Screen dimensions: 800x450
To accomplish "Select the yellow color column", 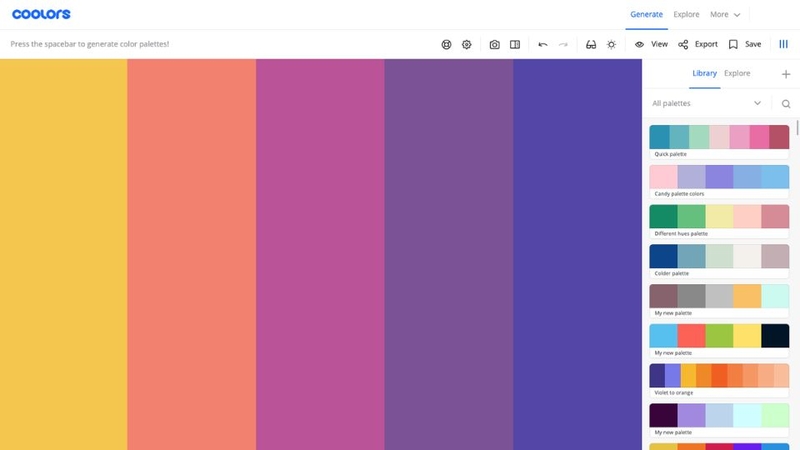I will 64,254.
